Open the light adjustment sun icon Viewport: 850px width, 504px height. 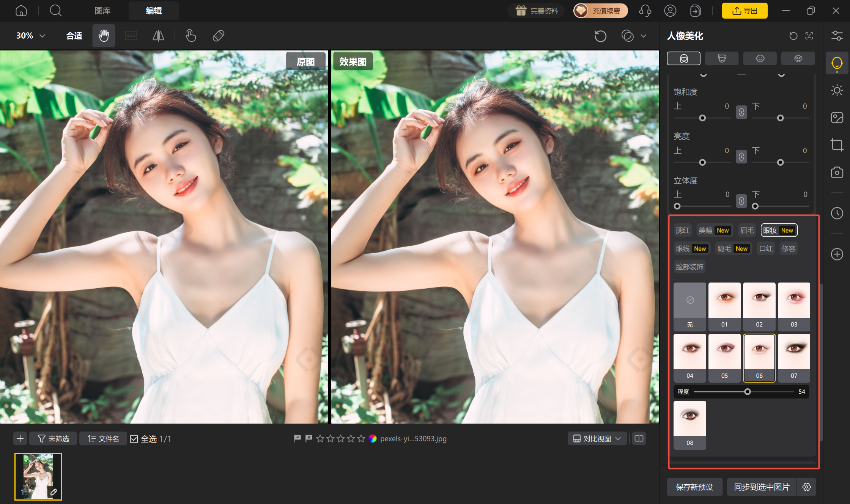[837, 90]
